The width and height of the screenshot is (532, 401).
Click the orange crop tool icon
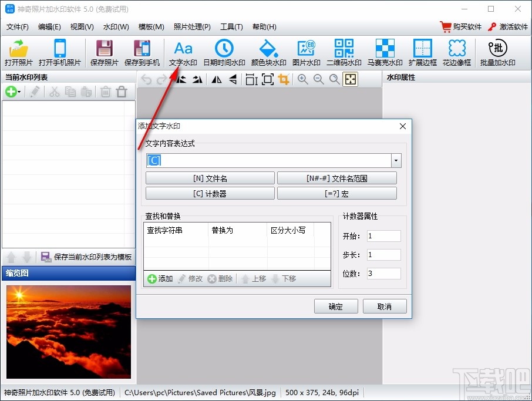pos(284,80)
